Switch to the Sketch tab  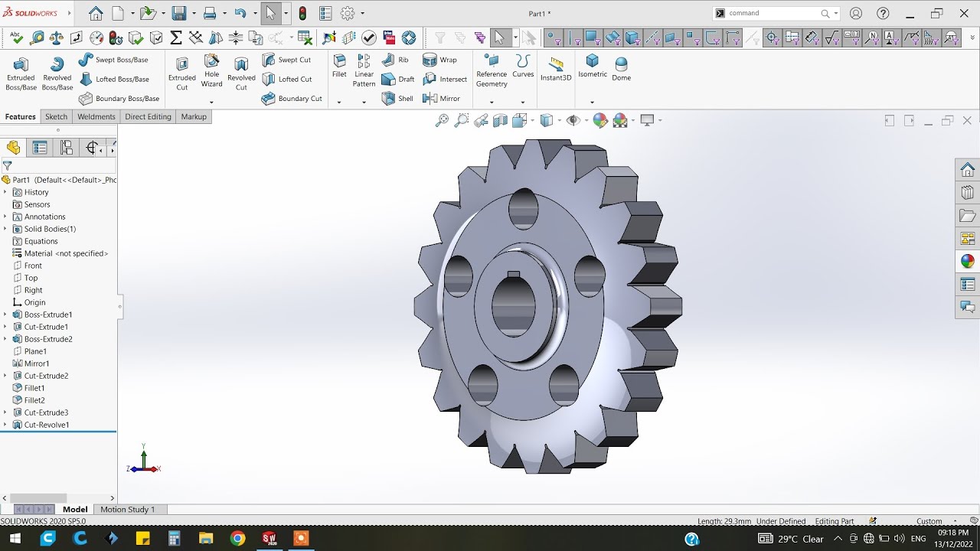pyautogui.click(x=57, y=116)
